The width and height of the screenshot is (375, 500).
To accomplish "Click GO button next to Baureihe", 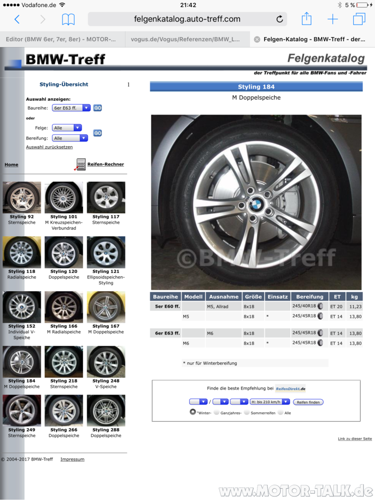I will [97, 108].
